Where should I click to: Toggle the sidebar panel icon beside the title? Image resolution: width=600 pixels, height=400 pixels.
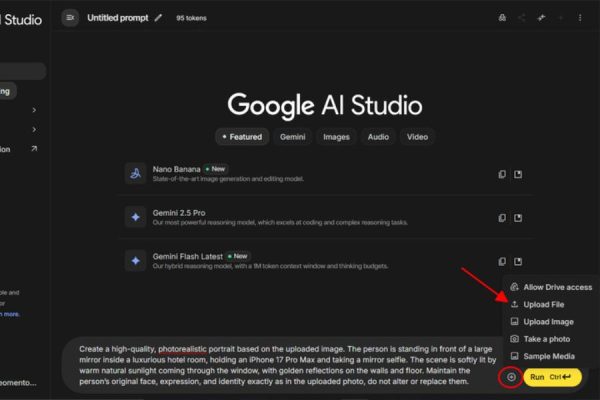[x=70, y=17]
